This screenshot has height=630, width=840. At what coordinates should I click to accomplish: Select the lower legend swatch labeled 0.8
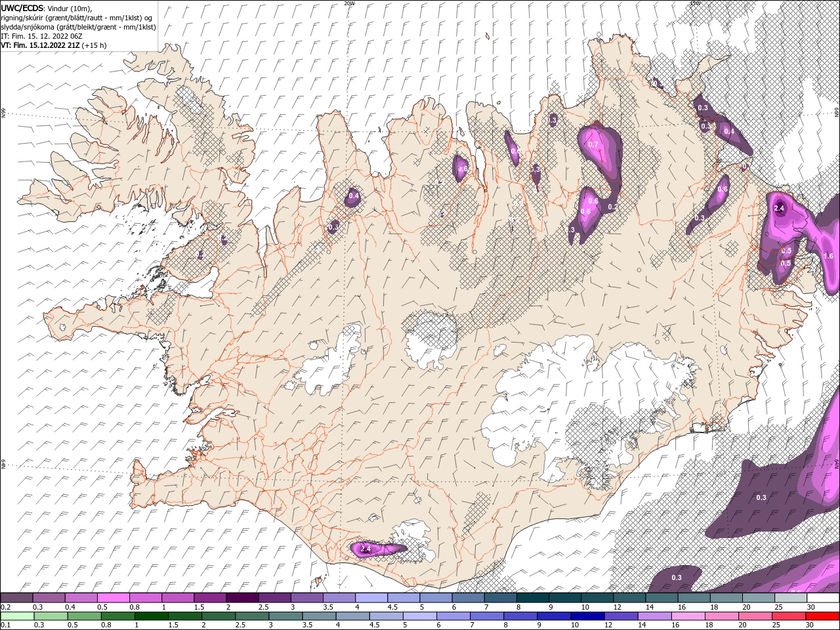pos(117,616)
